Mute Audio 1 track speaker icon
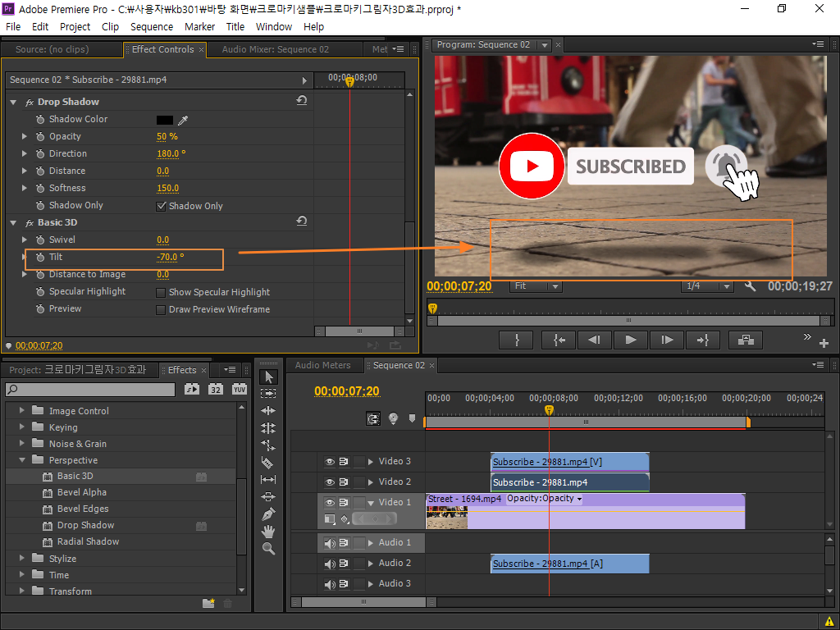This screenshot has width=840, height=630. pyautogui.click(x=330, y=543)
